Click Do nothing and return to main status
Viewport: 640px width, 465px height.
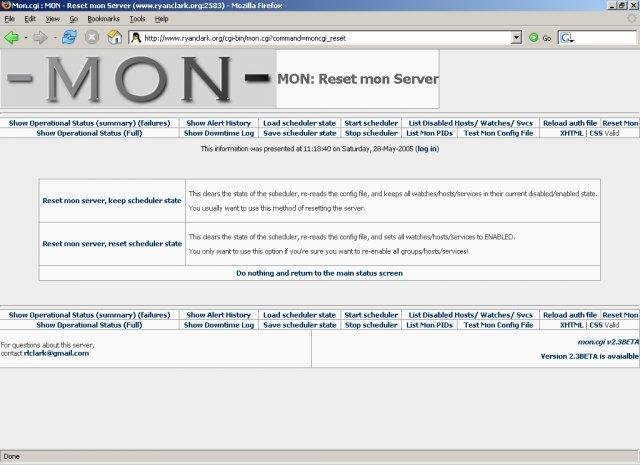320,273
